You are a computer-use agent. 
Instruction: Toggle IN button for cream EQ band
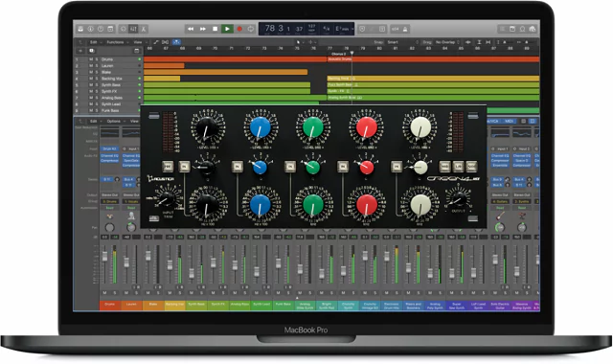pos(396,167)
